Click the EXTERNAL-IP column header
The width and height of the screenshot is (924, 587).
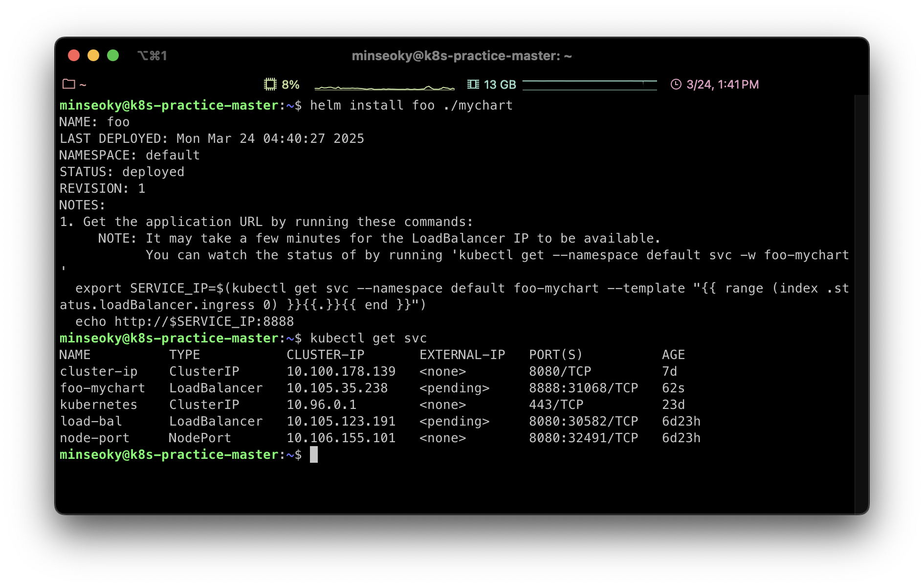pos(462,355)
